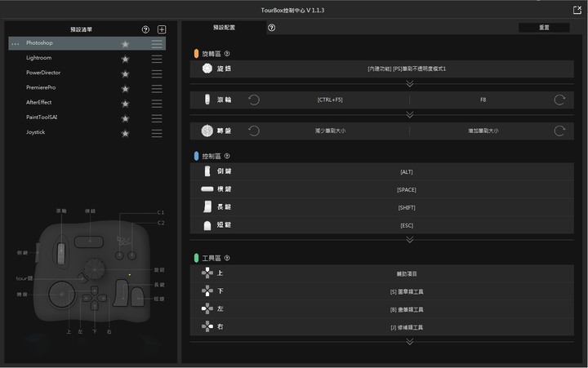The height and width of the screenshot is (368, 588).
Task: Click counterclockwise arrow in 滾輪 row
Action: [254, 100]
